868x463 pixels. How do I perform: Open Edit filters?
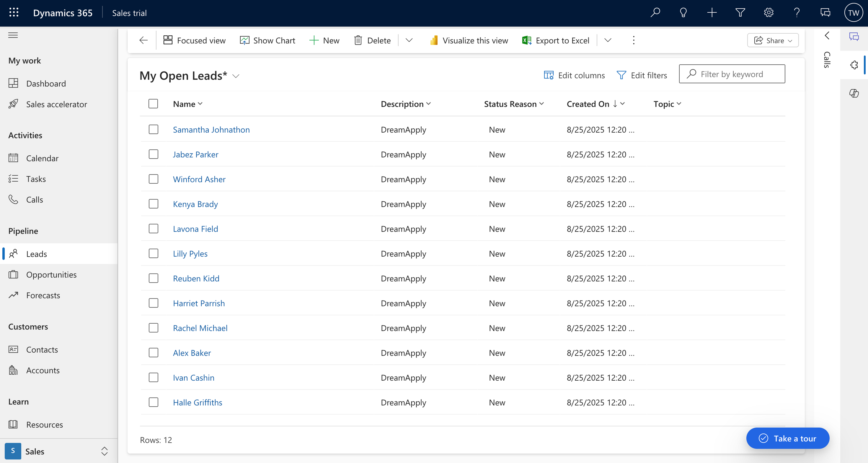pyautogui.click(x=642, y=75)
